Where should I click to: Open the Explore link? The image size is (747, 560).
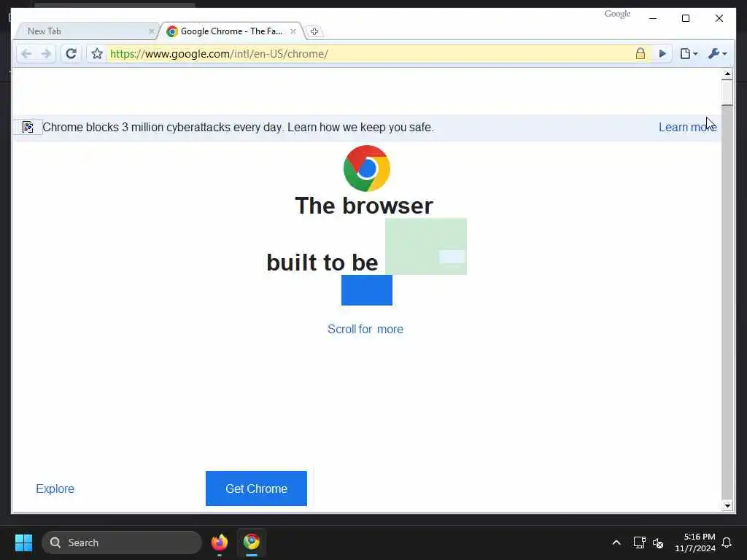55,489
